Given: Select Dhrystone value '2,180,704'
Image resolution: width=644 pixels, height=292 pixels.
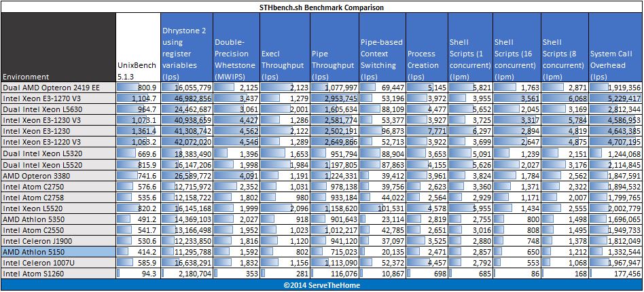Looking at the screenshot, I should (194, 274).
